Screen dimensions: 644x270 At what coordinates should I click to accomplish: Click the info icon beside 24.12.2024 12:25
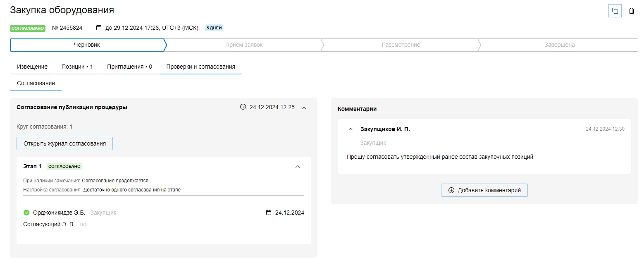[243, 107]
